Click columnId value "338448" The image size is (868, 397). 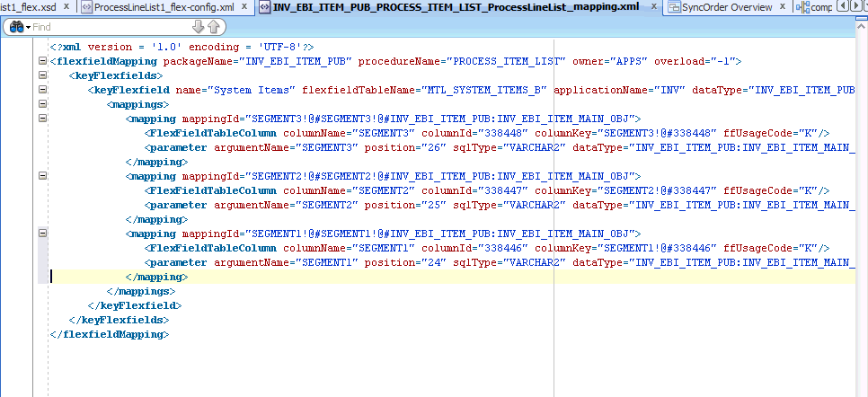tap(505, 134)
